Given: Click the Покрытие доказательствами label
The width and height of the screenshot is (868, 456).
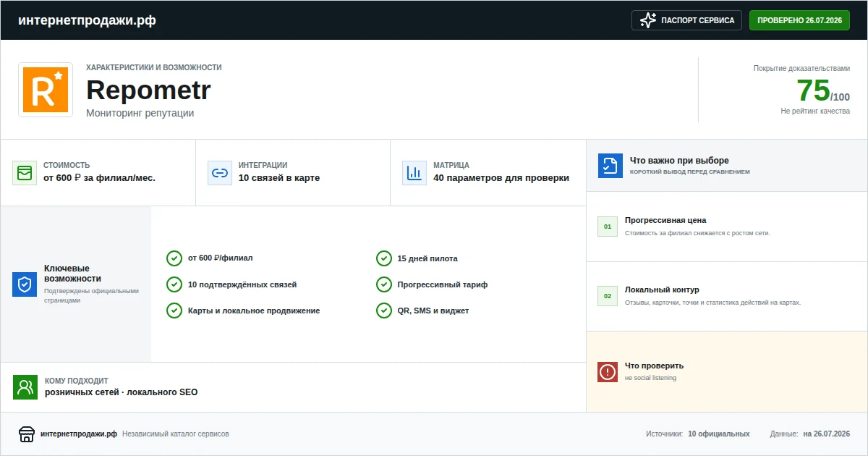Looking at the screenshot, I should coord(801,68).
